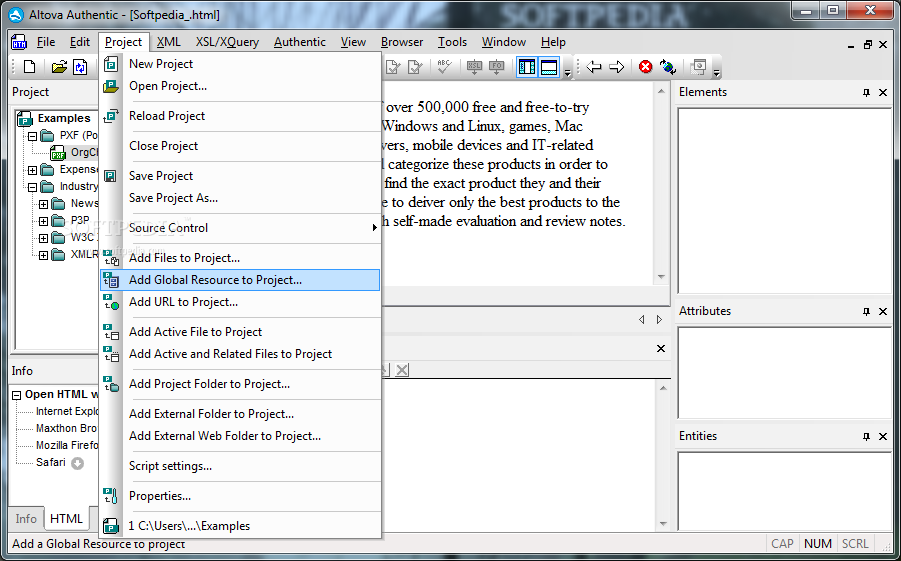Open the Help menu
This screenshot has height=561, width=901.
(553, 42)
